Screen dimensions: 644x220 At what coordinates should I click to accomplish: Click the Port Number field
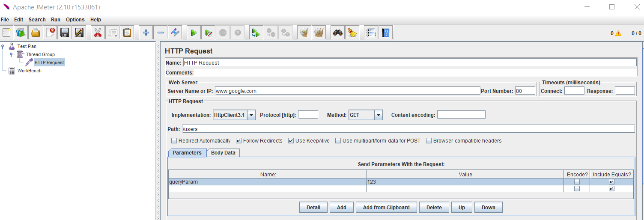click(525, 91)
